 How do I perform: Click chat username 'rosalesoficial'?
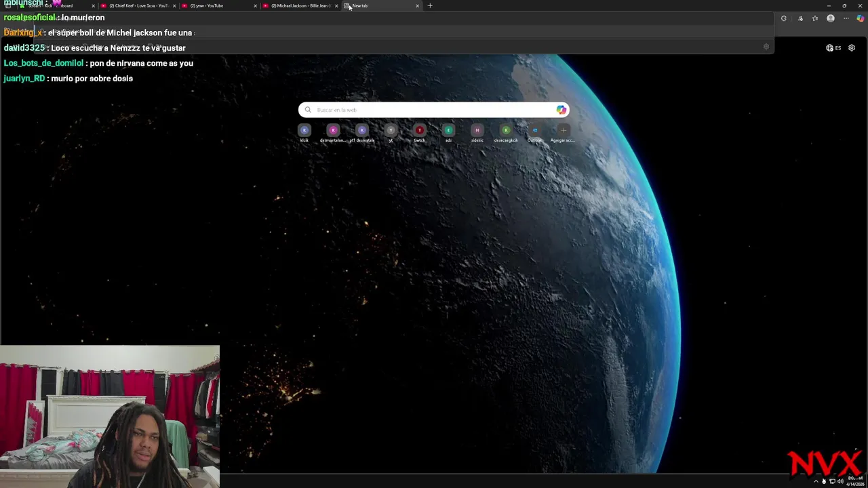tap(29, 18)
